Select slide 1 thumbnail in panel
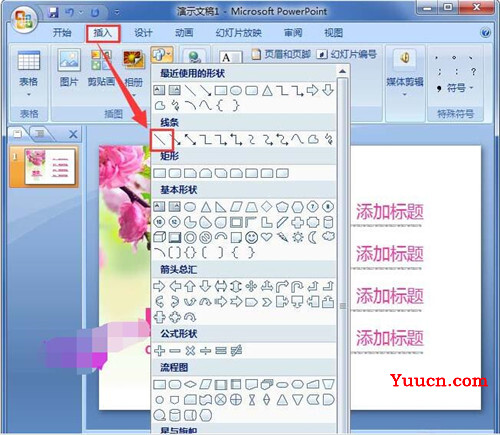Image resolution: width=500 pixels, height=435 pixels. (x=50, y=167)
